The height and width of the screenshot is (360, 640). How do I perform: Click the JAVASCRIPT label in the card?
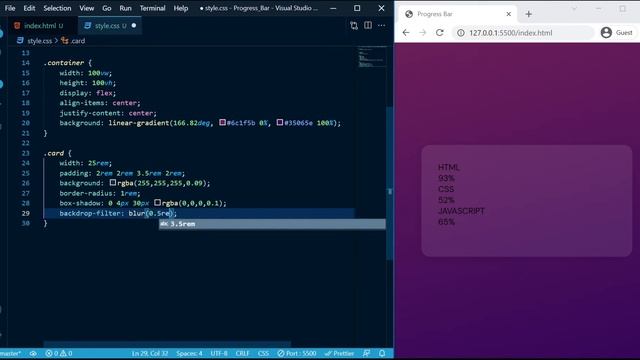point(461,211)
